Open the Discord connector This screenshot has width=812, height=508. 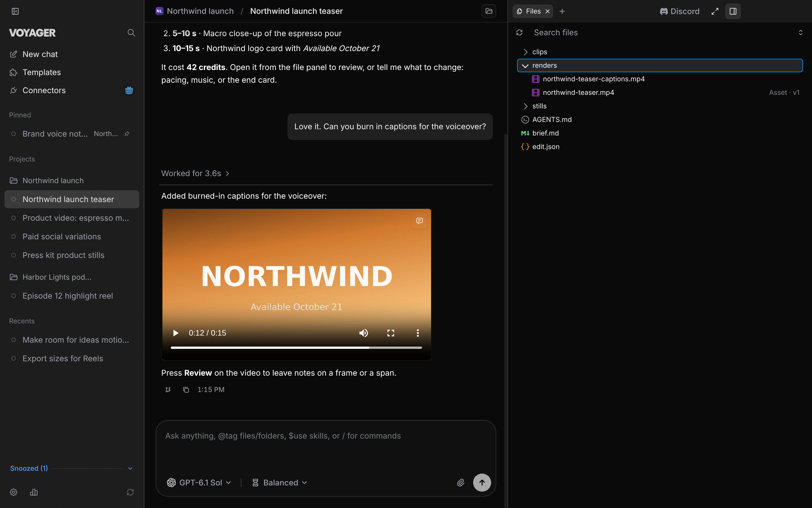[x=680, y=11]
